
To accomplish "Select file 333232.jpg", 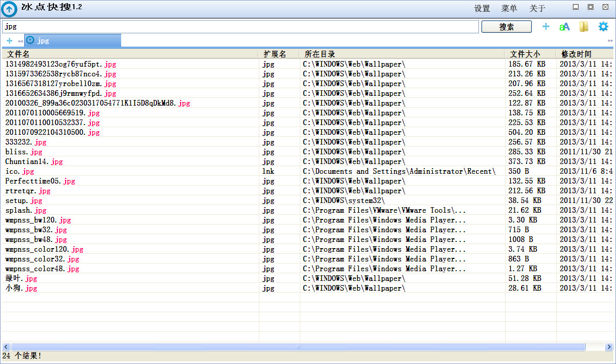I will pyautogui.click(x=26, y=142).
